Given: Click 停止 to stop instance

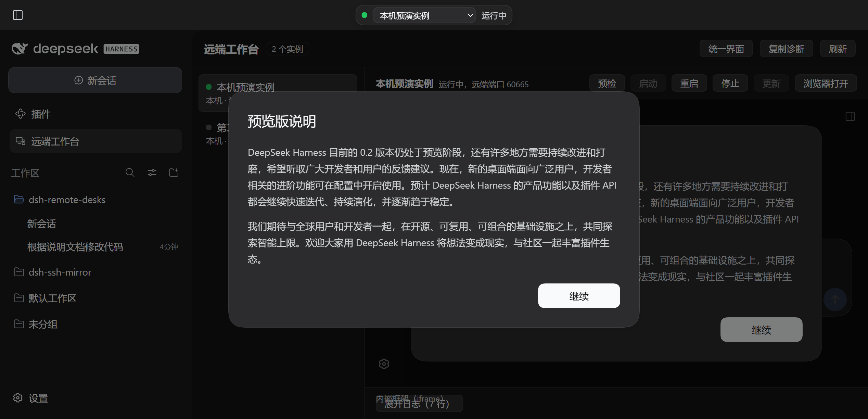Looking at the screenshot, I should click(x=730, y=83).
